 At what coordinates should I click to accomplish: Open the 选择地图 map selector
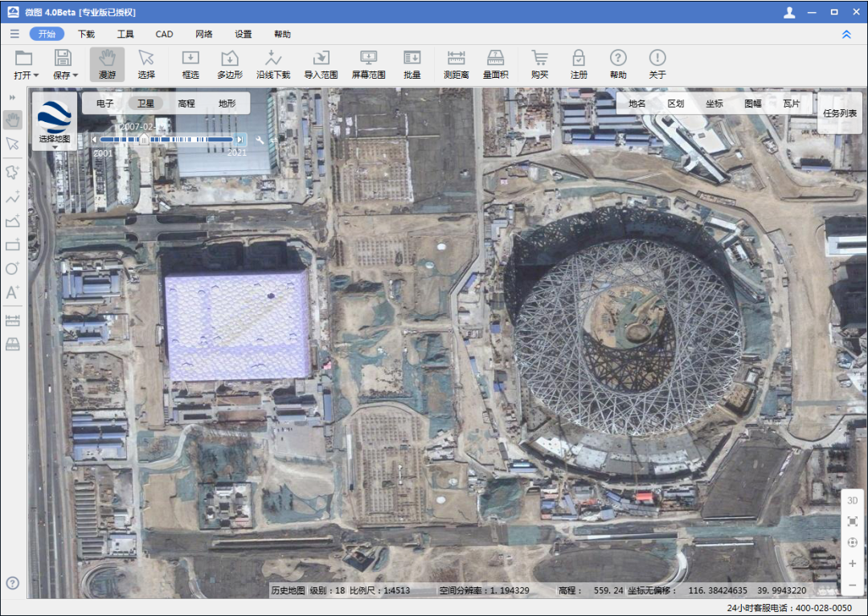(x=55, y=120)
